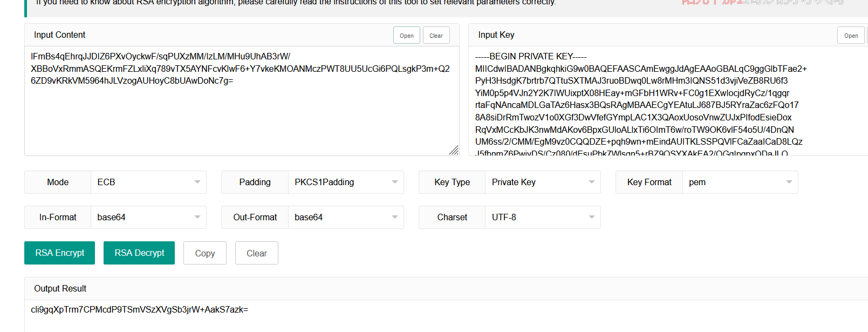
Task: Copy the output result
Action: click(205, 253)
